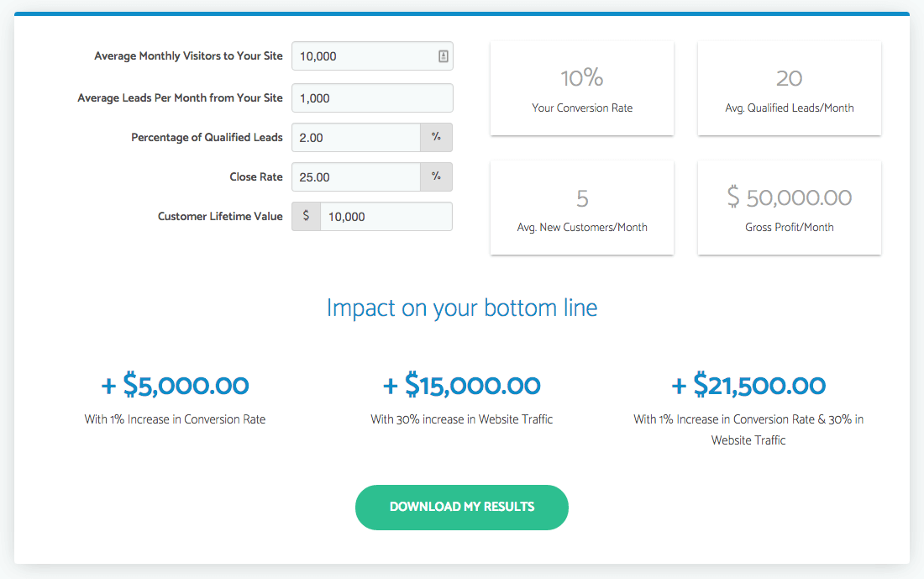Screen dimensions: 924x579
Task: Click the Impact on your bottom line heading
Action: [x=462, y=308]
